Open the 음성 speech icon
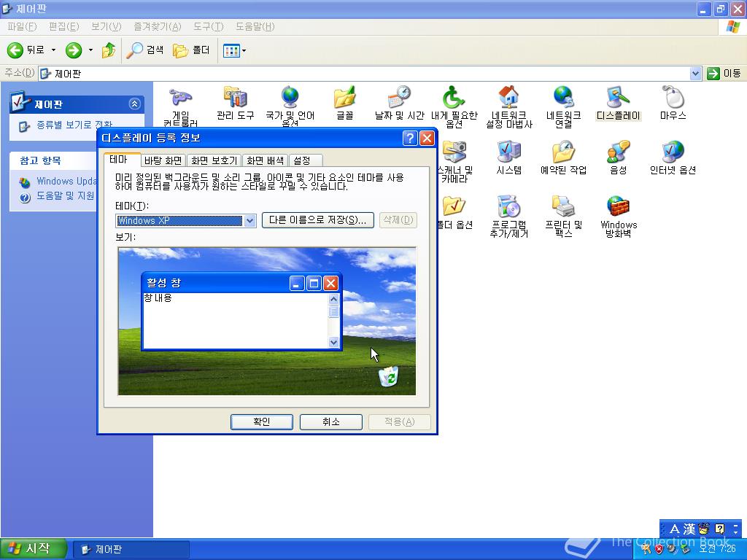The image size is (747, 560). (619, 157)
